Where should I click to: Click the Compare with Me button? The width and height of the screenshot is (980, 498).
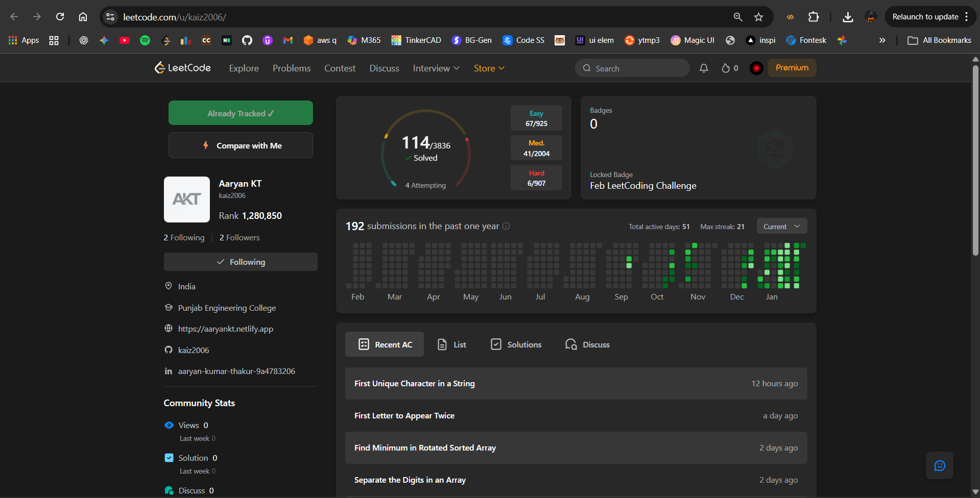click(241, 145)
